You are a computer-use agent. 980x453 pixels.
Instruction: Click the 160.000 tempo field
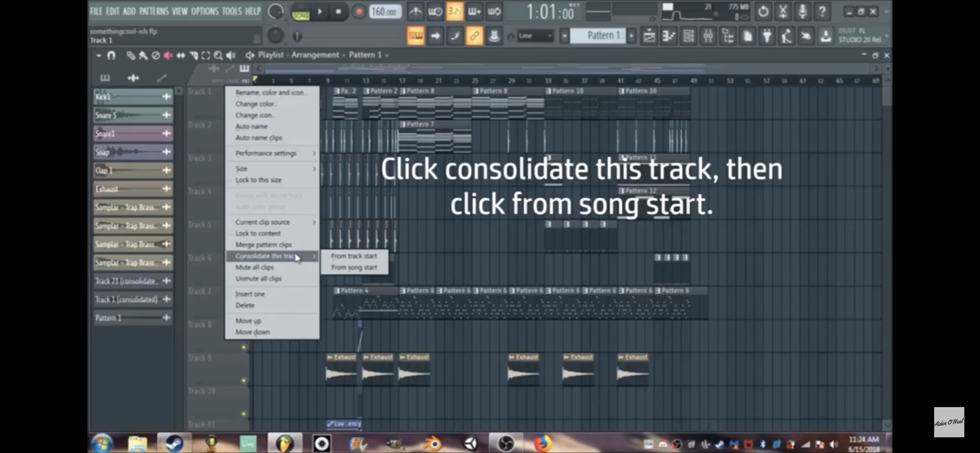pos(385,12)
